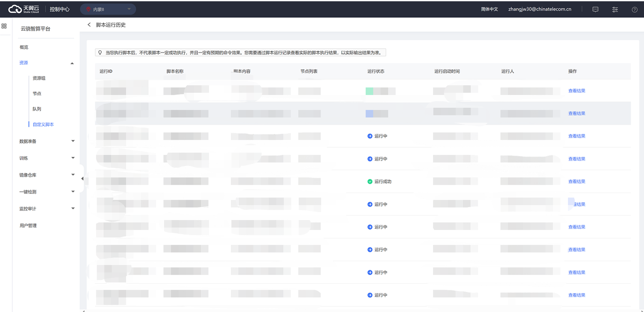Click 查看结果 in the first table row
The width and height of the screenshot is (644, 312).
tap(577, 91)
